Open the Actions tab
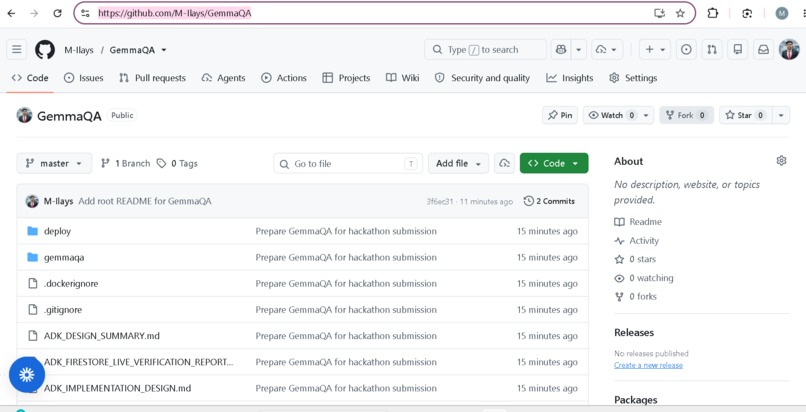806x412 pixels. click(284, 78)
